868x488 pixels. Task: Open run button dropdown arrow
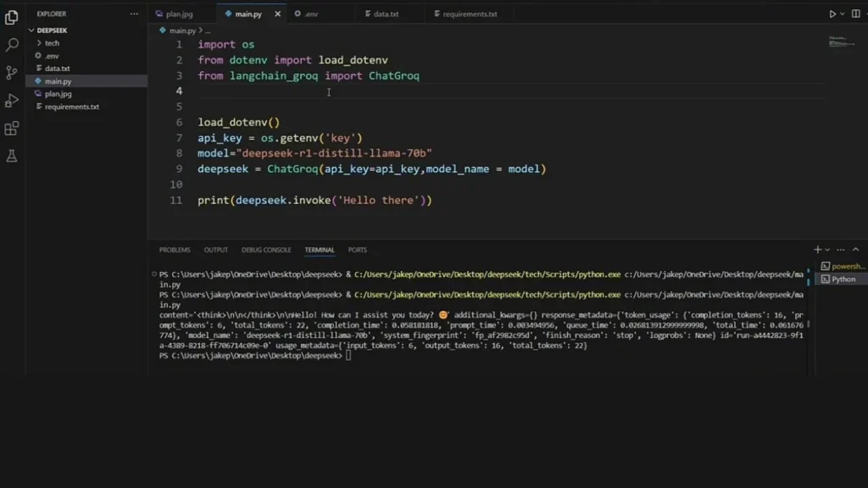[843, 14]
